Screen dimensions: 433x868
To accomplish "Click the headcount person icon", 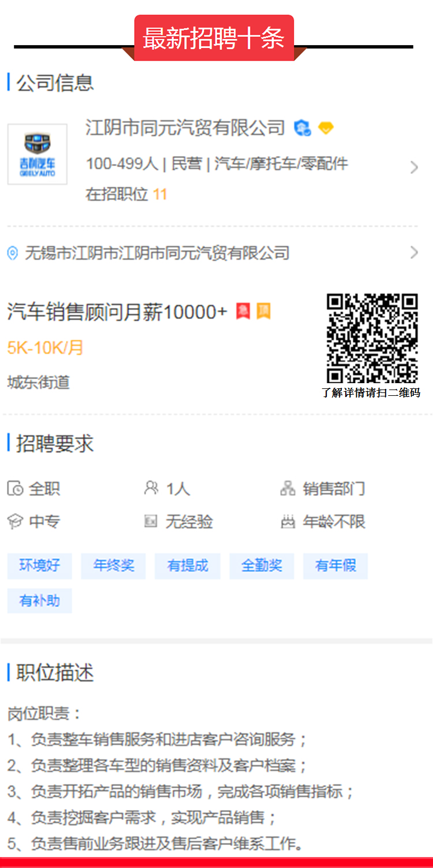I will (x=151, y=488).
